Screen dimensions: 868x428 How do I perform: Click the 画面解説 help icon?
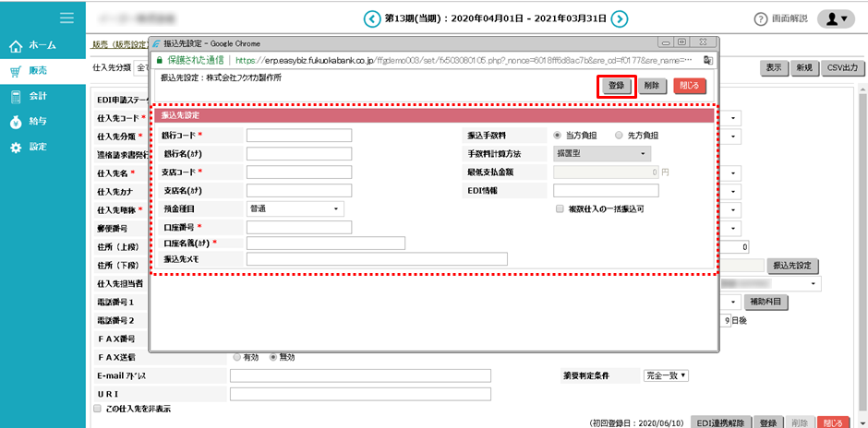761,19
